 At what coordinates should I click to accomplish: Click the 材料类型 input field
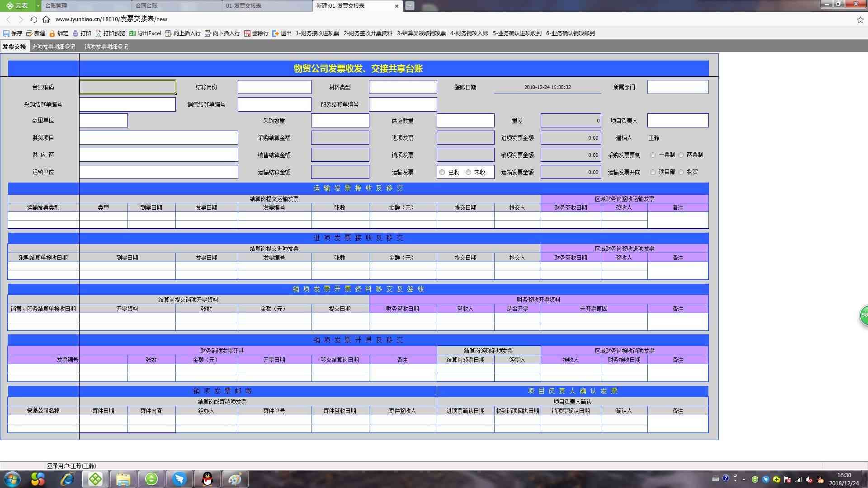point(403,87)
